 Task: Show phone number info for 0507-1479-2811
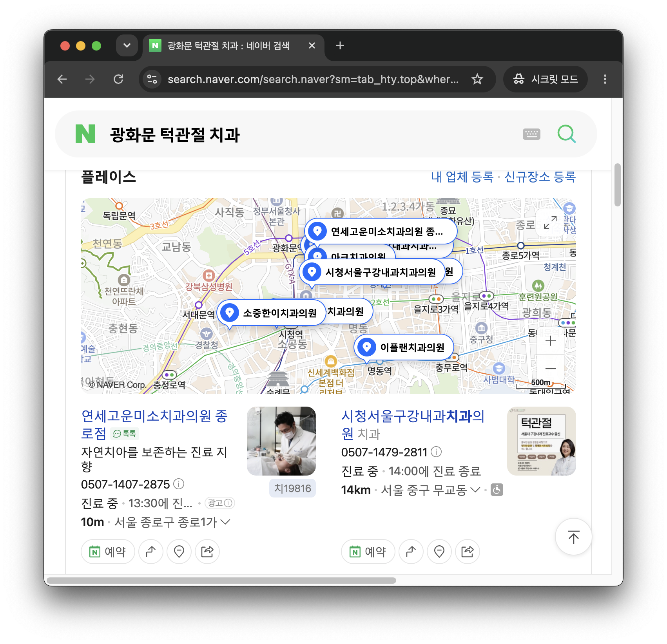click(x=436, y=452)
